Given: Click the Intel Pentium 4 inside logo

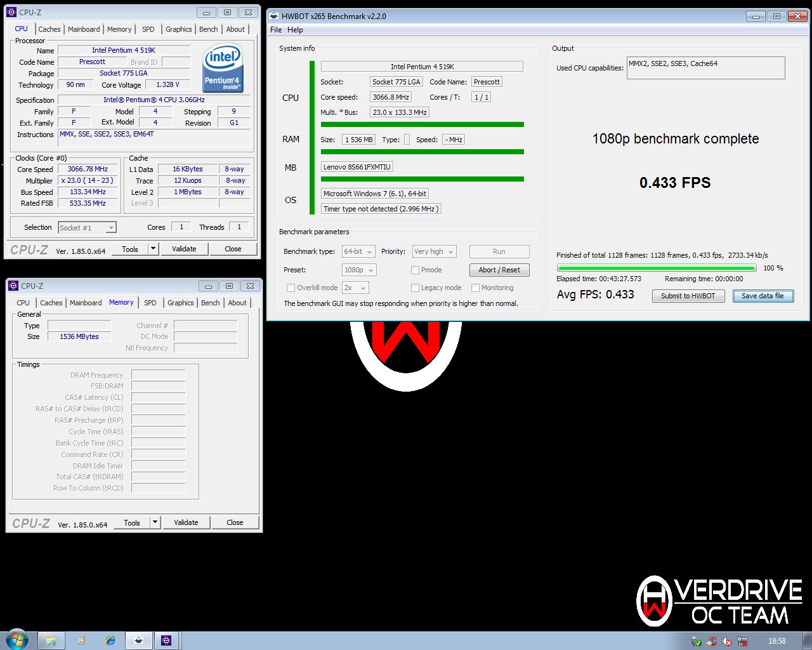Looking at the screenshot, I should (x=223, y=68).
